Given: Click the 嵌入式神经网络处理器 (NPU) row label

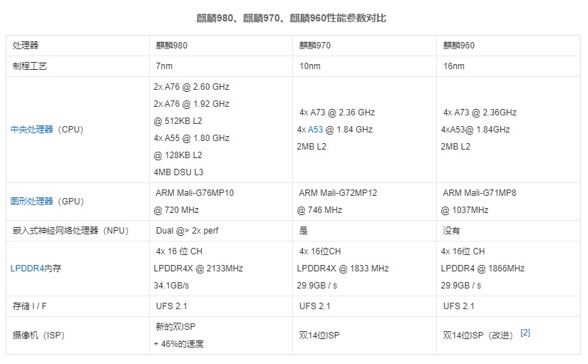Looking at the screenshot, I should 70,231.
